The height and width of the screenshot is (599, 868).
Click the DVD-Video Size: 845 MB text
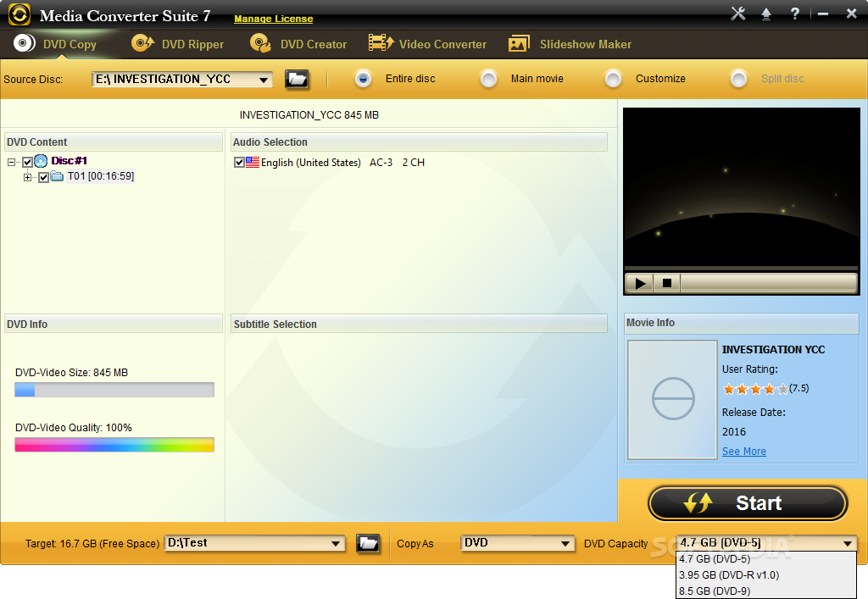[71, 373]
